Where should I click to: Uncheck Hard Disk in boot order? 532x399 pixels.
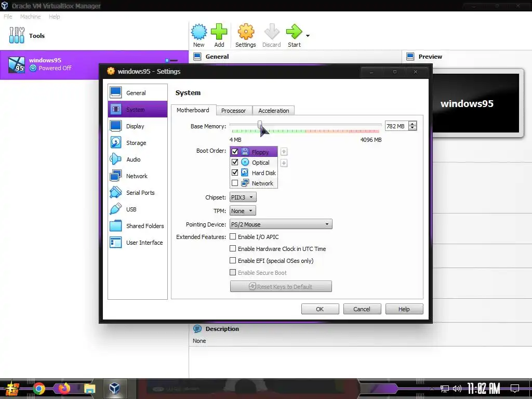click(x=235, y=172)
